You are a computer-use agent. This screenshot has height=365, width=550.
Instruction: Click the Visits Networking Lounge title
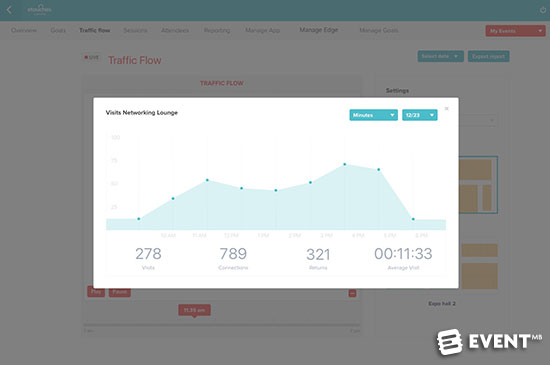[142, 113]
